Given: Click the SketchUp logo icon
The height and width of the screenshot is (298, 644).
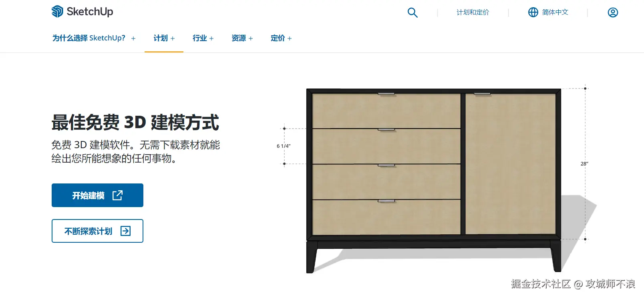Looking at the screenshot, I should coord(57,12).
